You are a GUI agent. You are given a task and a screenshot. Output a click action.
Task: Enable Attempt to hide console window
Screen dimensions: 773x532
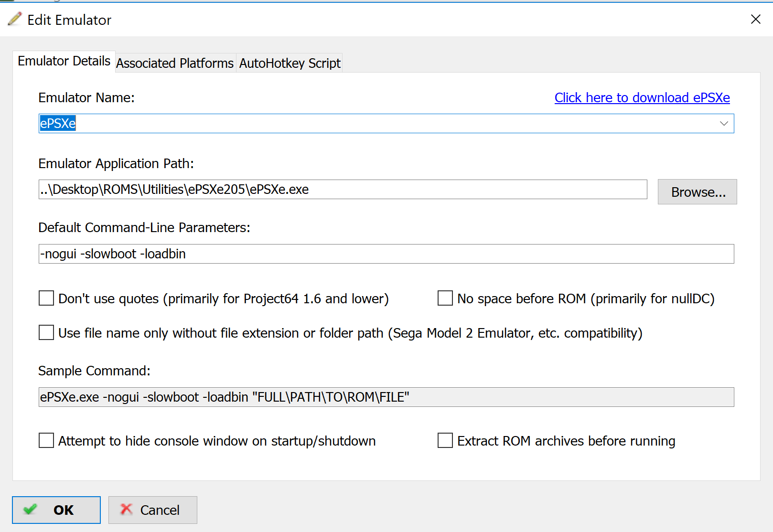46,440
